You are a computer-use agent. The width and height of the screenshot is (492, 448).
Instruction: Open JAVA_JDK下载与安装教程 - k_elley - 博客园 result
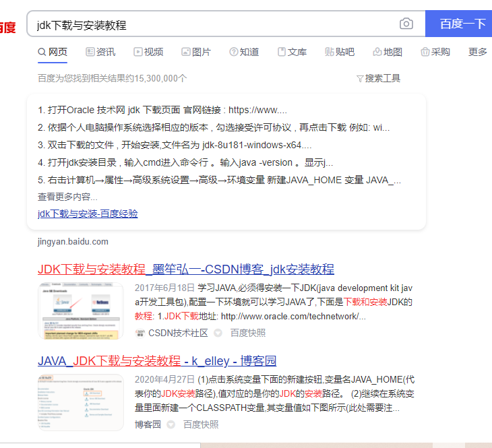[157, 361]
